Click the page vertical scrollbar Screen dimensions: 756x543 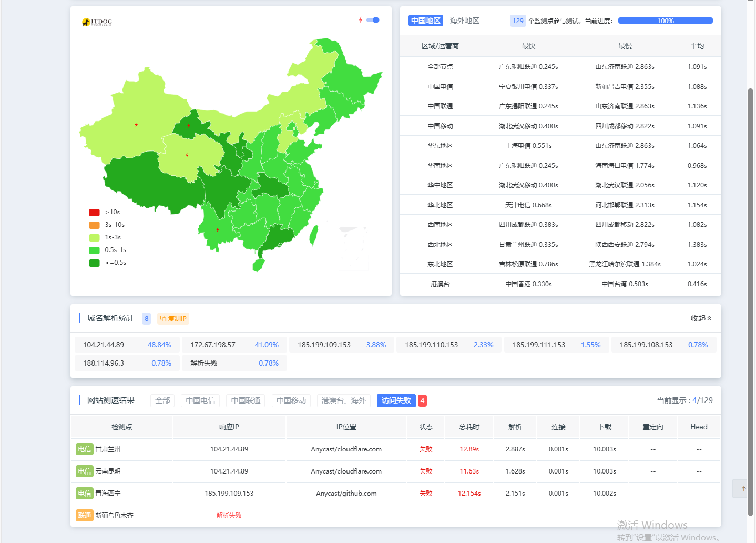751,303
